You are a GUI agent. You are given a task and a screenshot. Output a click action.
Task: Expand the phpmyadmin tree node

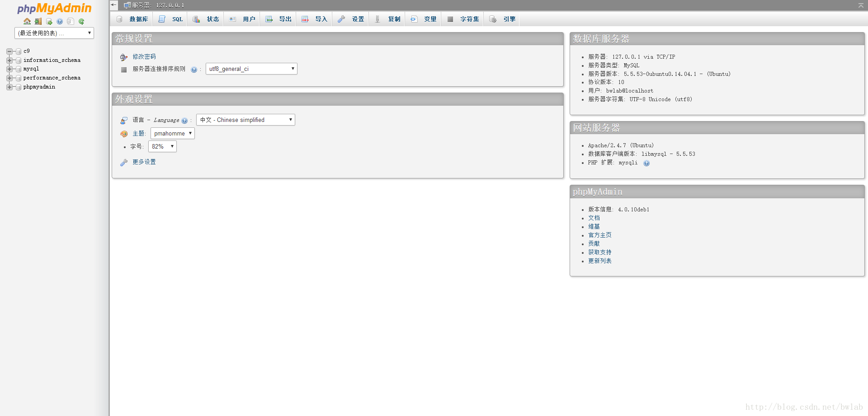[x=9, y=87]
